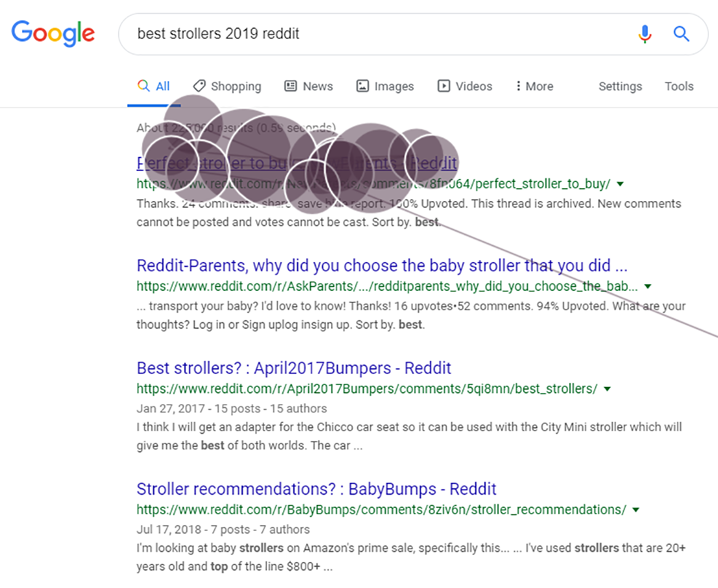
Task: Click the Shopping tag icon
Action: [x=199, y=86]
